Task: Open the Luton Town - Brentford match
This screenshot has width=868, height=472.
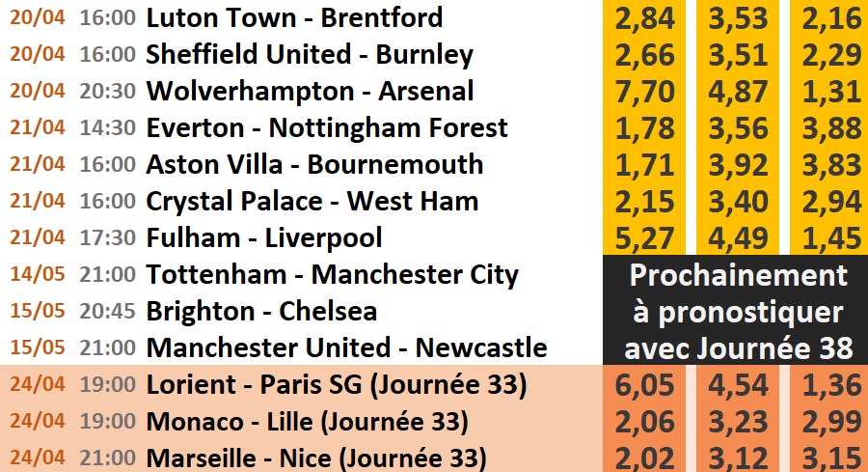Action: (294, 18)
